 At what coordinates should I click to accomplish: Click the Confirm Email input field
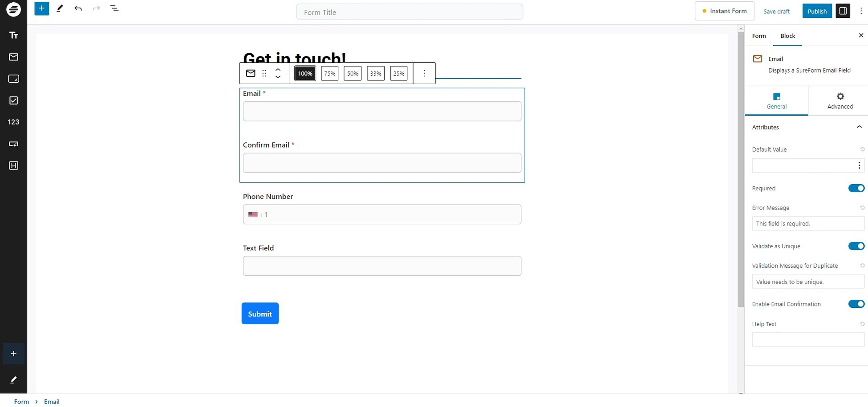[382, 163]
